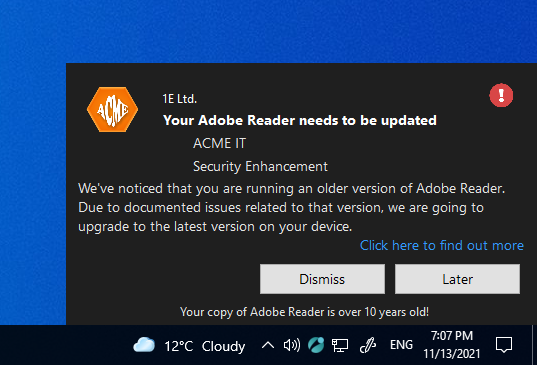Open the clock showing 7:07 PM
The height and width of the screenshot is (365, 537).
[x=452, y=345]
